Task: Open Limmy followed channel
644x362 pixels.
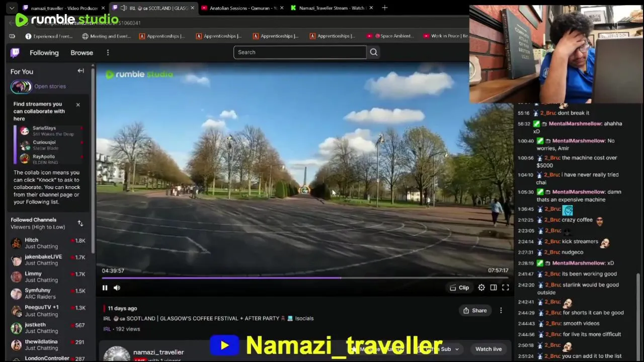Action: coord(48,277)
